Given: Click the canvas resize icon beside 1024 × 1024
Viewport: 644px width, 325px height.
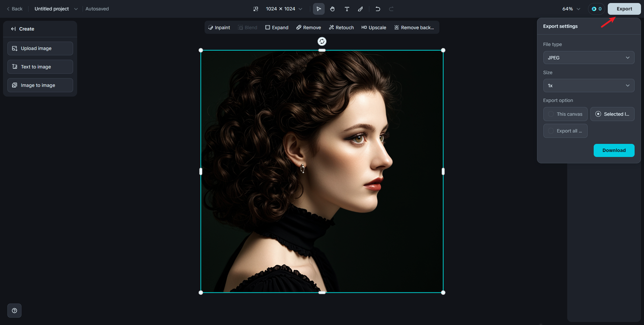Looking at the screenshot, I should click(x=256, y=9).
